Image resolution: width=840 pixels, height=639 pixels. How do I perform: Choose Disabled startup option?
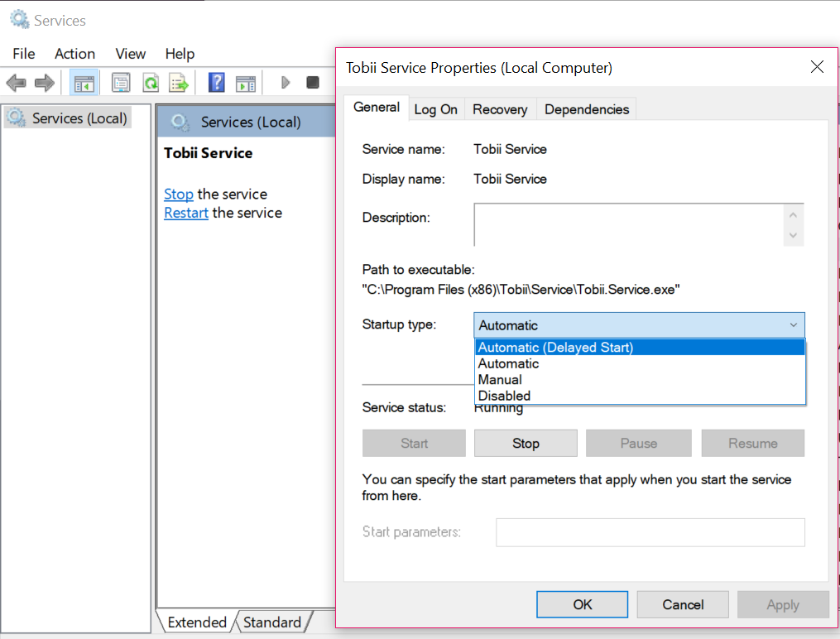(x=641, y=396)
